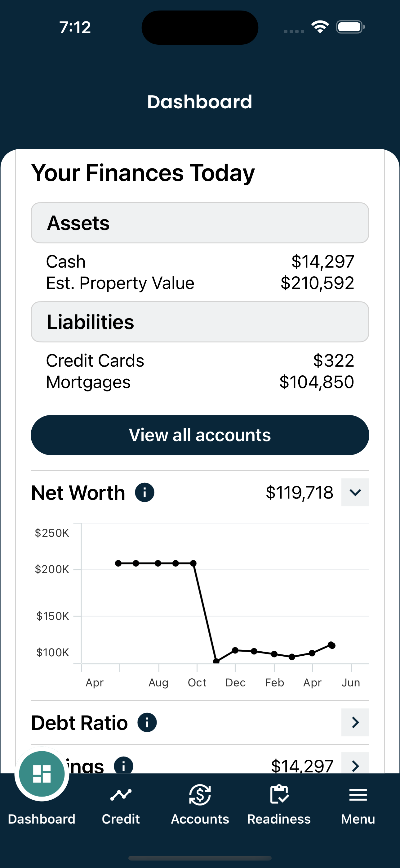This screenshot has width=400, height=868.
Task: Tap the Est. Property Value row
Action: coord(200,283)
